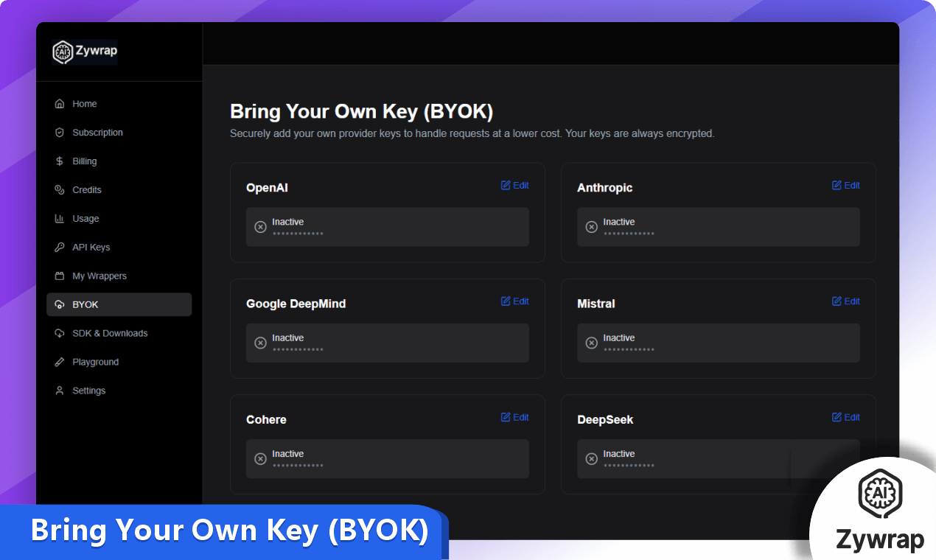Viewport: 936px width, 560px height.
Task: Click Inactive status text under Mistral
Action: coord(618,338)
